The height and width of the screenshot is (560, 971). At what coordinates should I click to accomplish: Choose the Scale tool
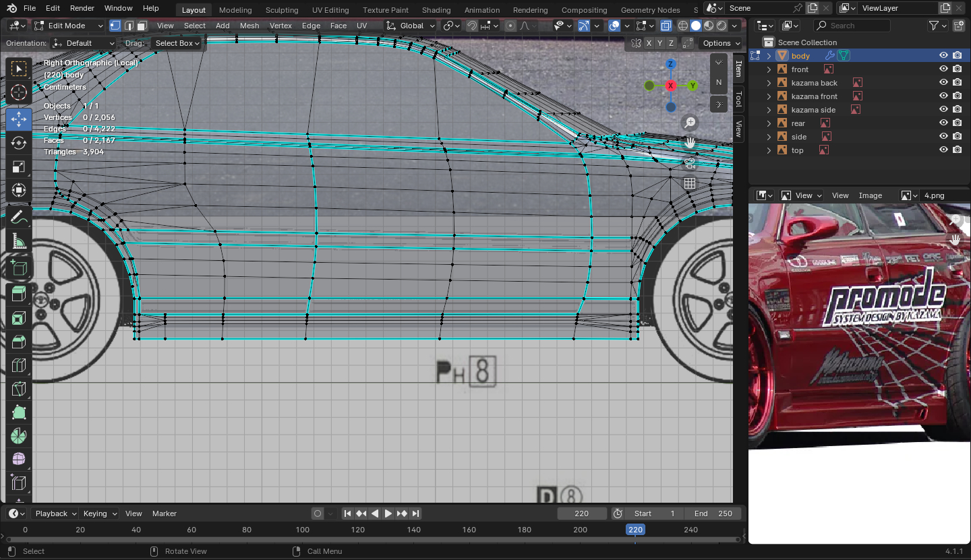coord(19,166)
